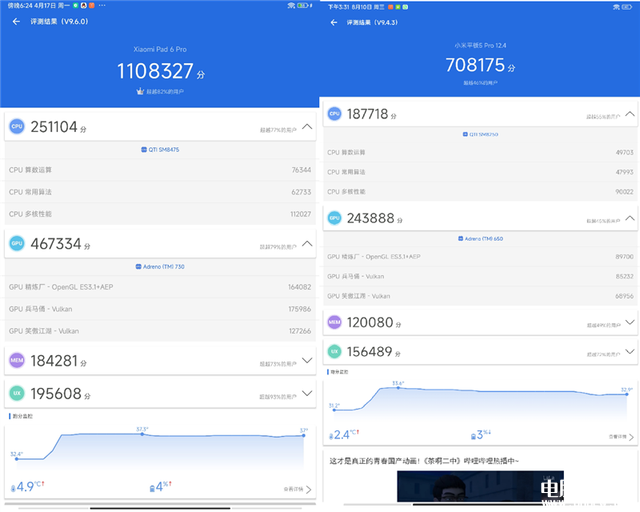Image resolution: width=640 pixels, height=512 pixels.
Task: Click the chip icon beside Adreno (TM) 730
Action: click(x=138, y=267)
